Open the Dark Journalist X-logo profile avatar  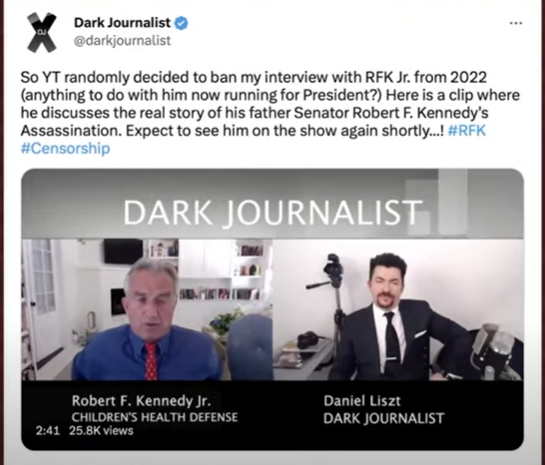(x=42, y=32)
